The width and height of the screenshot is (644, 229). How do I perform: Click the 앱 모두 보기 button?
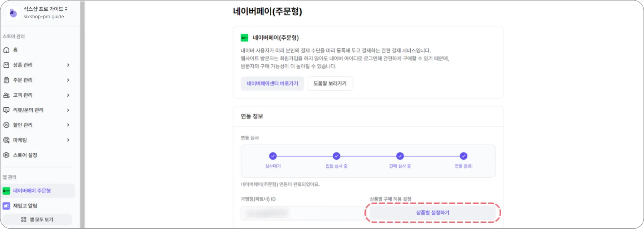[x=37, y=220]
